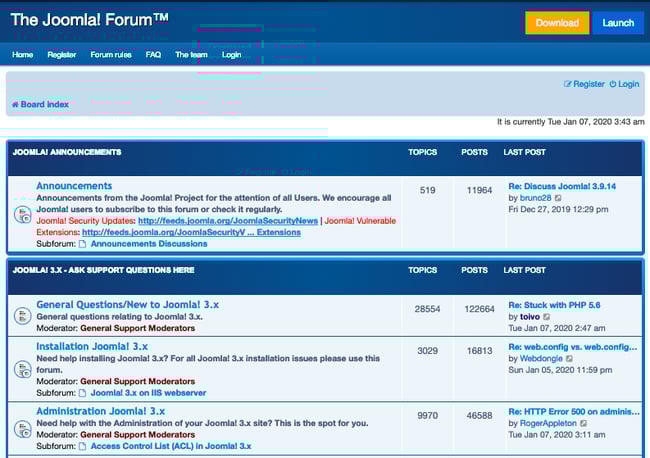
Task: Open the JoomlaSecurityNews feed link
Action: point(228,220)
